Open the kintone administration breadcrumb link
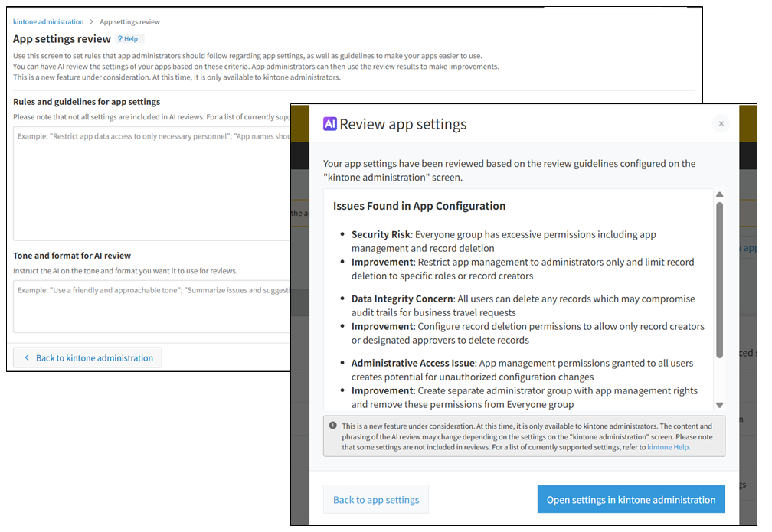Screen dimensions: 772x532 (x=48, y=21)
